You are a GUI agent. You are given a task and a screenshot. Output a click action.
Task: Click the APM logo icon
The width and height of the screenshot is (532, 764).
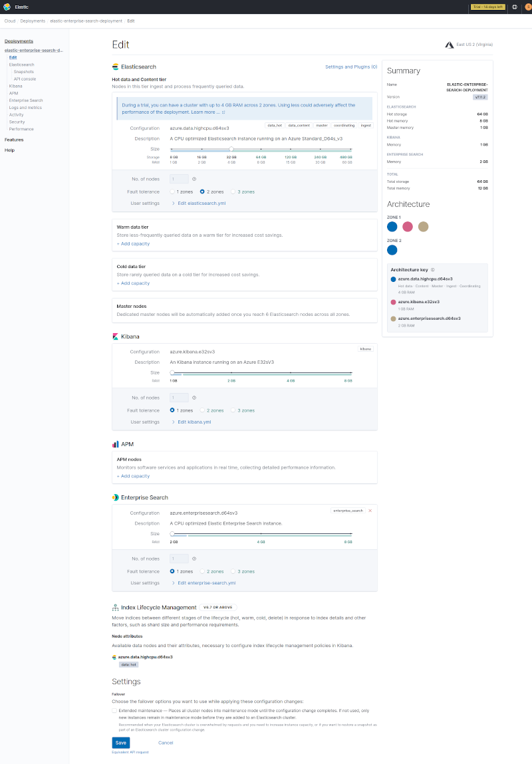115,444
